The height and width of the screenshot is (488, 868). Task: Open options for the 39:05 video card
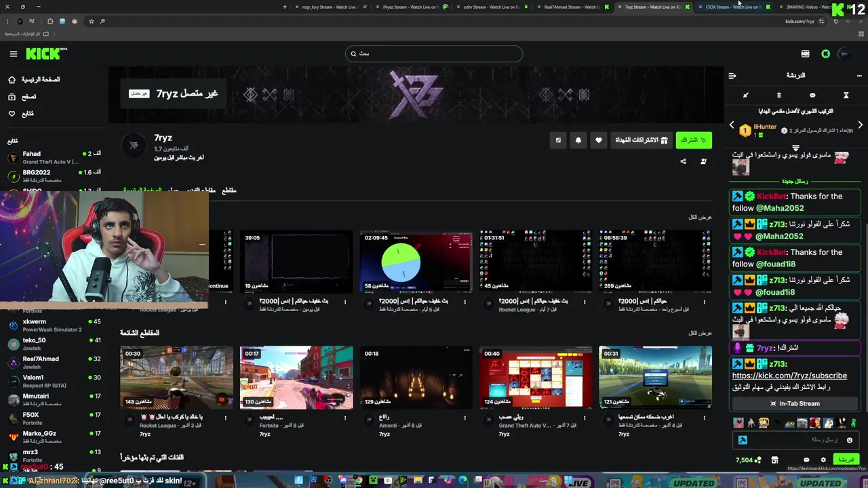point(345,302)
